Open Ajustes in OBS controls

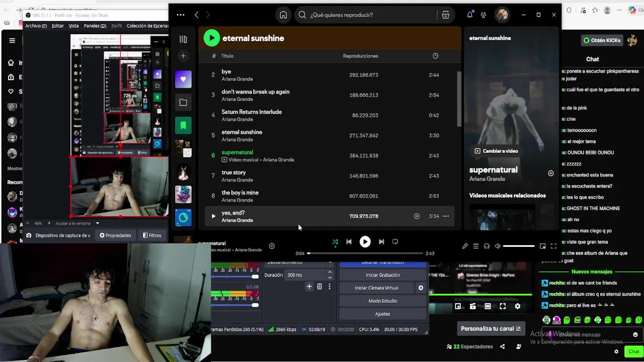coord(383,314)
